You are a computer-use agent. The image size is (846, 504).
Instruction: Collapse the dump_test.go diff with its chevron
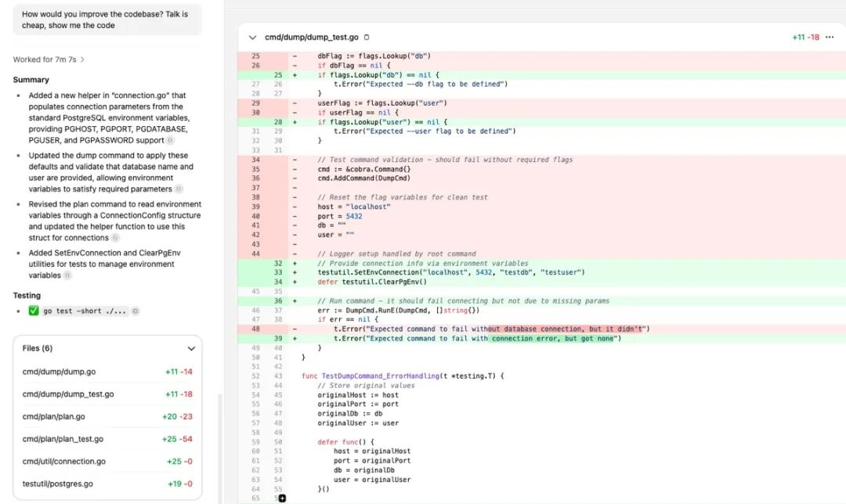[252, 38]
